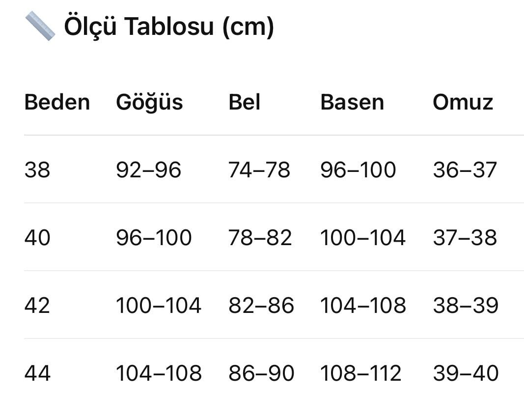Select size 38 row label
This screenshot has width=524, height=420.
[x=37, y=170]
